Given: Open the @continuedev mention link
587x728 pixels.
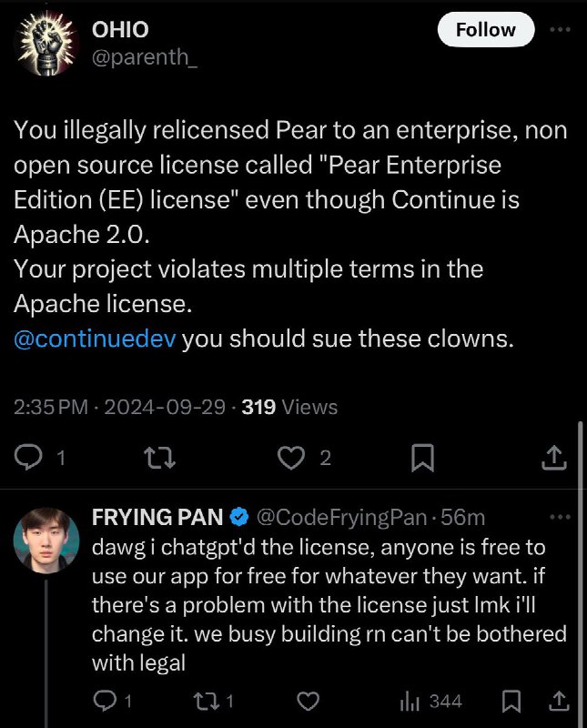Looking at the screenshot, I should tap(95, 339).
